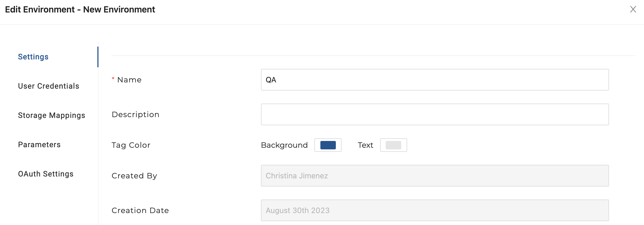Click the Created By label
The height and width of the screenshot is (225, 644).
click(134, 176)
